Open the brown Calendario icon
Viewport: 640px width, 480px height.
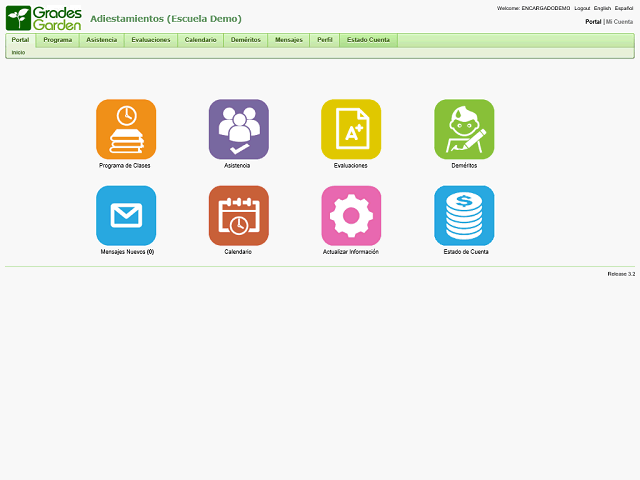point(239,216)
